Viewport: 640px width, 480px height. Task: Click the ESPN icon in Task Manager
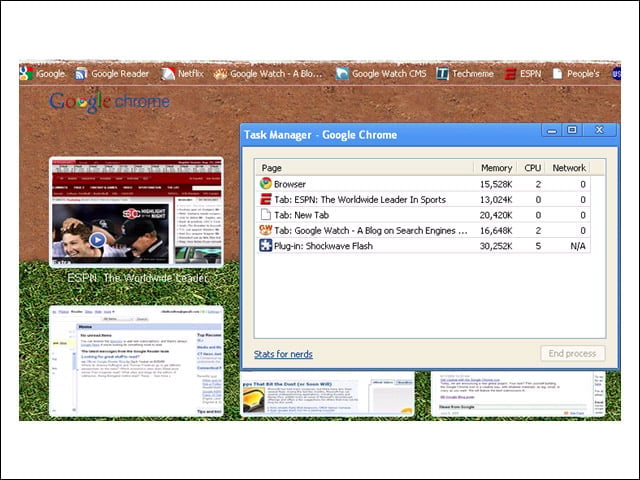266,199
